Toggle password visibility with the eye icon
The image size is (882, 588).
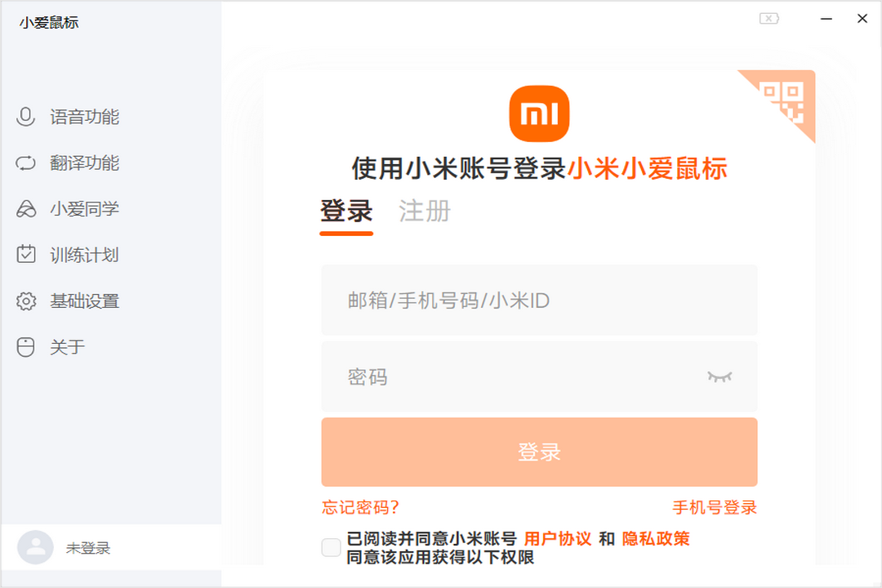coord(719,377)
